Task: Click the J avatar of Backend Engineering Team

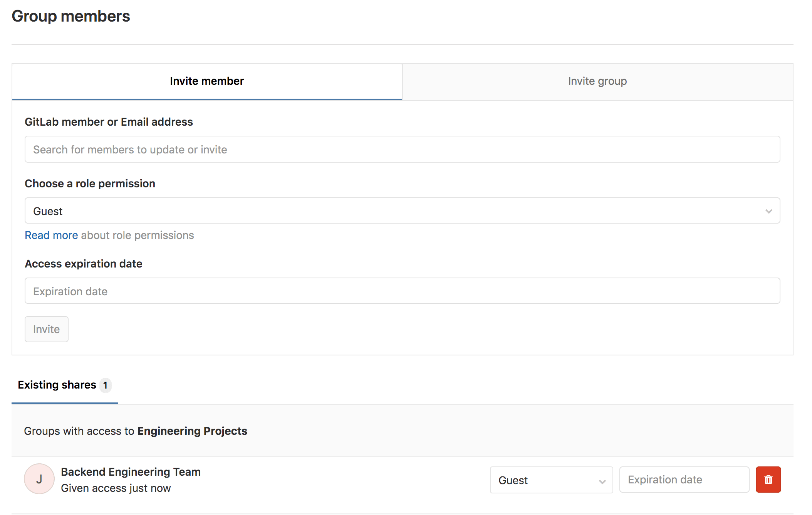Action: point(39,479)
